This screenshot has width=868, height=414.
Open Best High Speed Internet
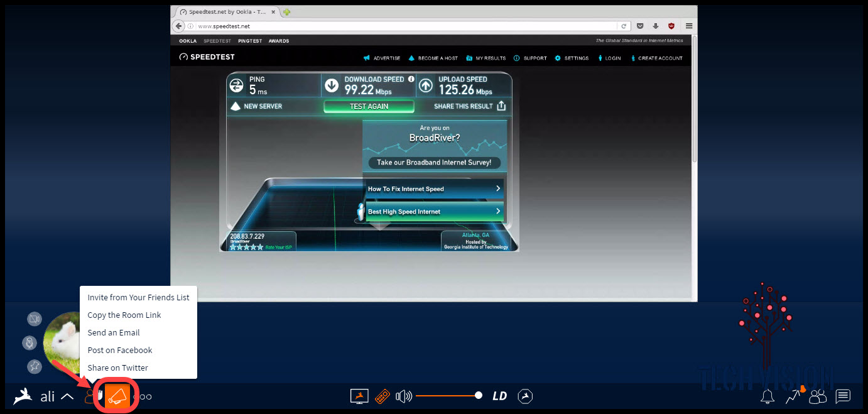[x=435, y=211]
